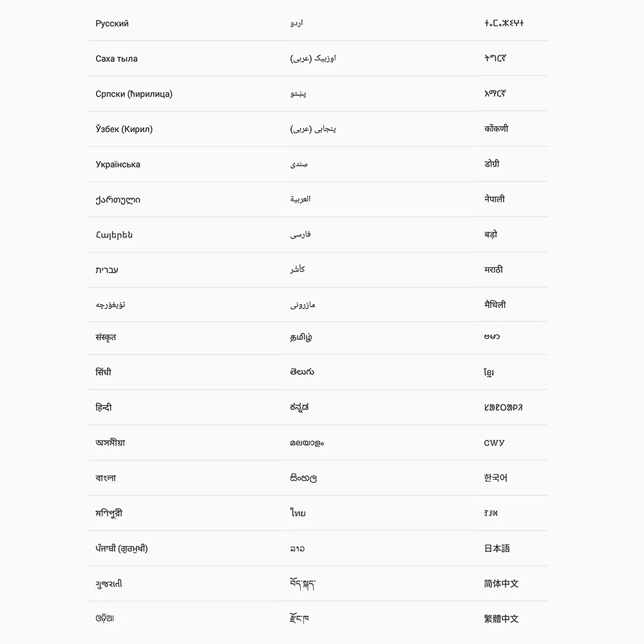Click the हिन्दी language entry
The height and width of the screenshot is (644, 644).
104,408
